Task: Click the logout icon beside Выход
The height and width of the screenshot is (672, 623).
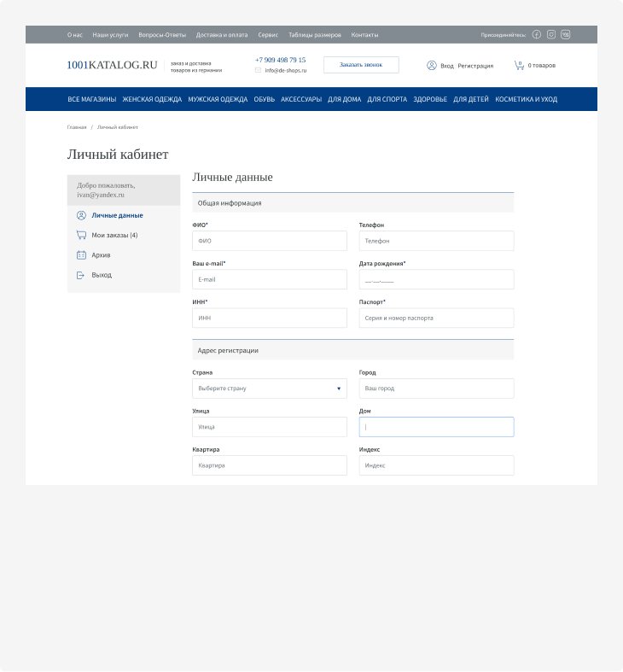Action: pyautogui.click(x=80, y=275)
